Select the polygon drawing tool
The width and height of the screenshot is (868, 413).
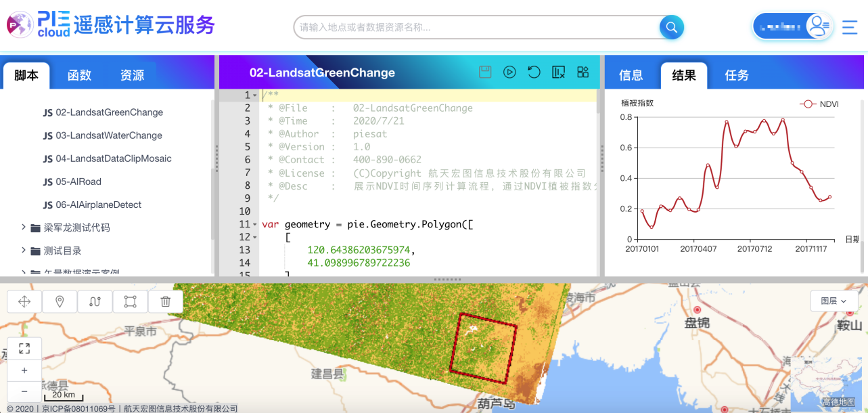[130, 301]
